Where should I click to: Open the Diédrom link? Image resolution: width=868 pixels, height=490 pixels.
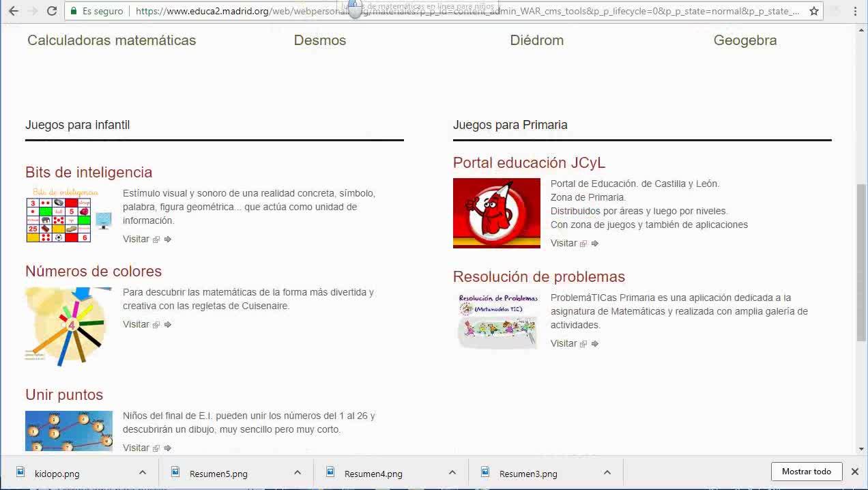tap(537, 40)
